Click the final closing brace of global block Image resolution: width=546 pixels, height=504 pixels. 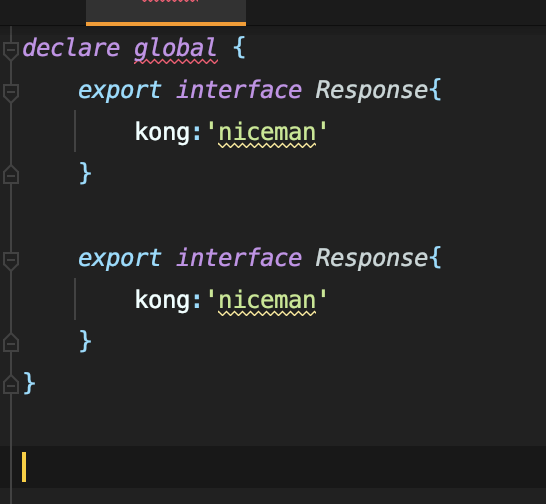click(29, 383)
